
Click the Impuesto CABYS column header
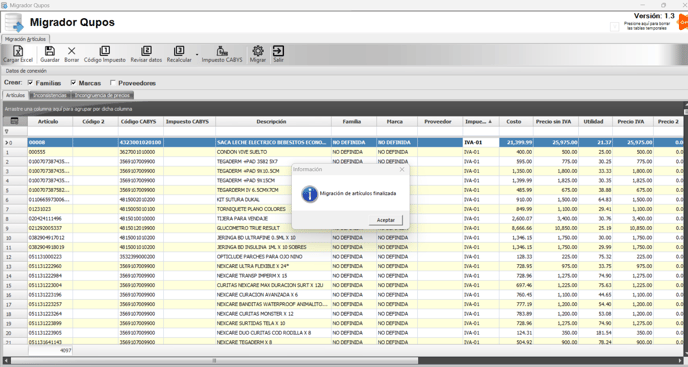coord(189,122)
